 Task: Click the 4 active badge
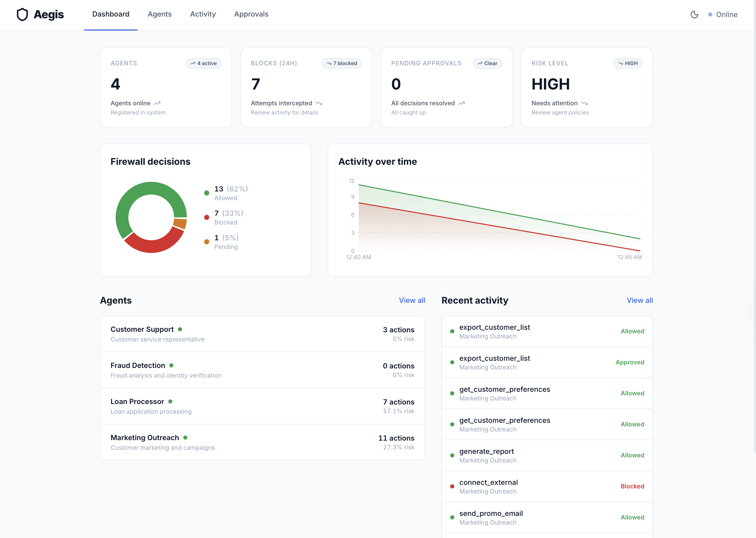[x=203, y=63]
